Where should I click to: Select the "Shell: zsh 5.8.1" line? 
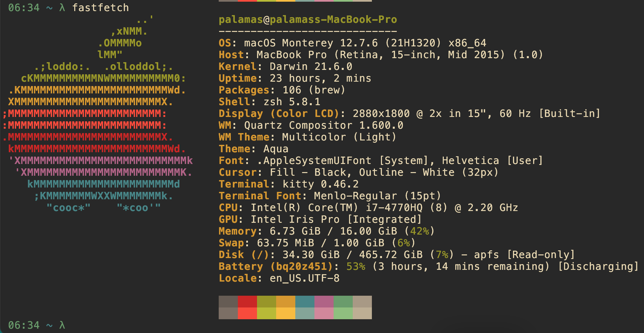(269, 102)
